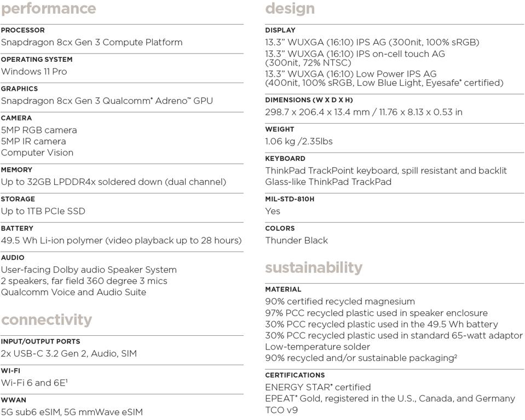This screenshot has height=420, width=525.
Task: Click the 'Wi-Fi 6 and 6E' text
Action: [x=33, y=383]
